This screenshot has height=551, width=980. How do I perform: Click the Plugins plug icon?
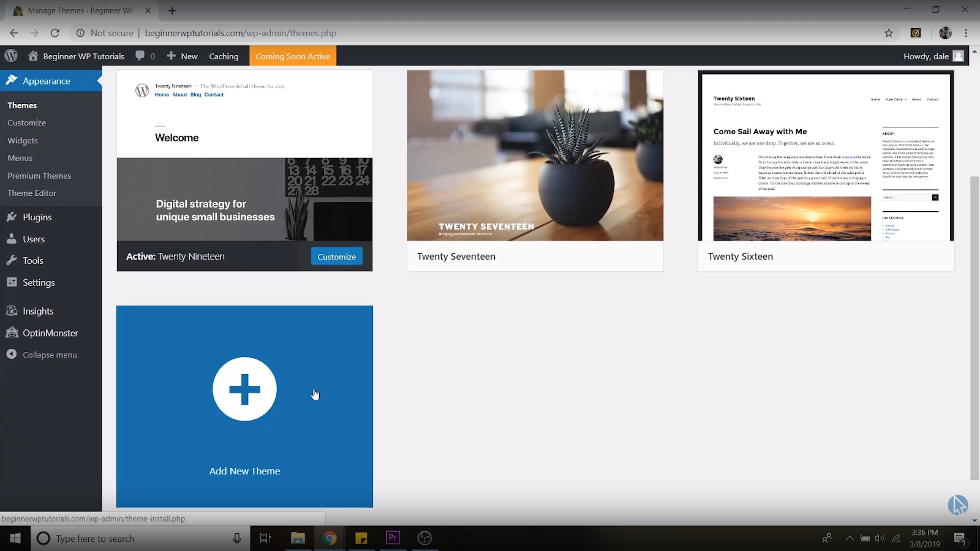coord(12,217)
